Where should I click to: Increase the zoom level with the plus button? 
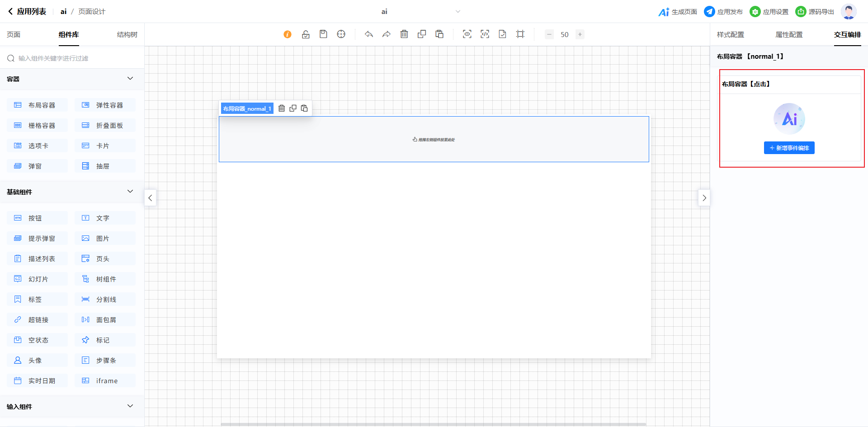[x=580, y=34]
